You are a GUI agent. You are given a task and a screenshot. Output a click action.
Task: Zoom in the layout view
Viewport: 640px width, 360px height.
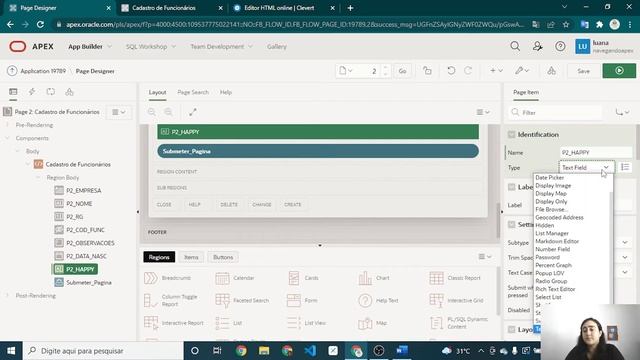tap(168, 112)
